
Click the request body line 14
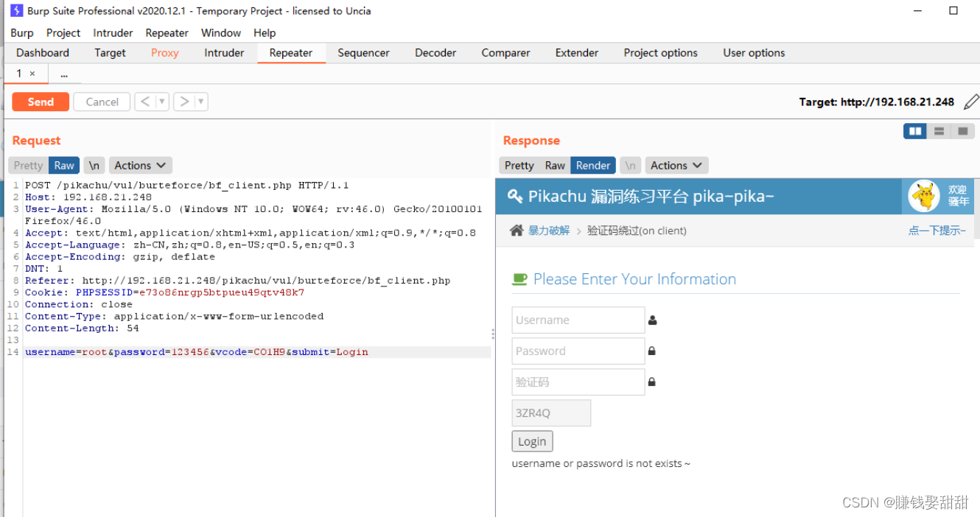coord(257,352)
